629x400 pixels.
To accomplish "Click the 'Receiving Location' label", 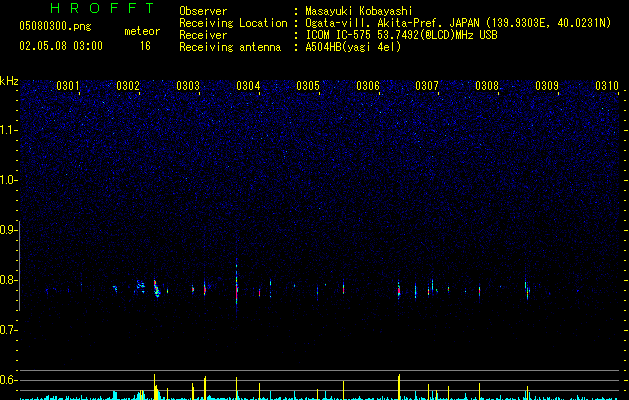I will coord(233,23).
